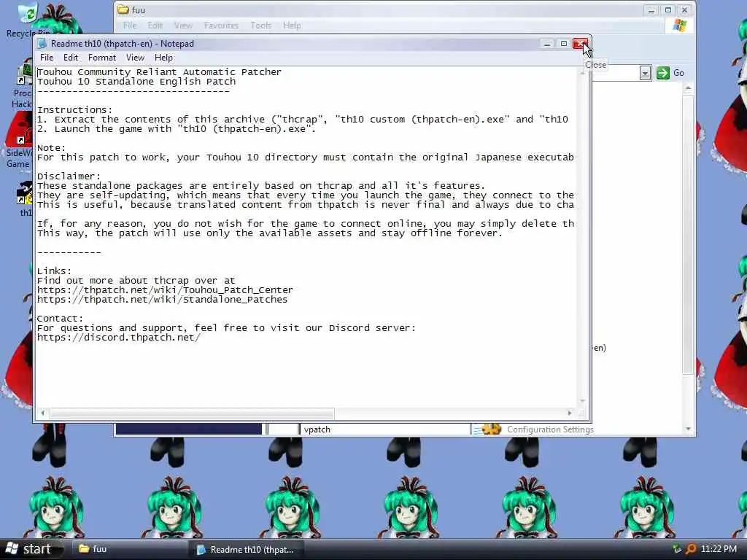Open the Favorites menu in fuu window
Viewport: 747px width, 560px height.
pyautogui.click(x=221, y=26)
